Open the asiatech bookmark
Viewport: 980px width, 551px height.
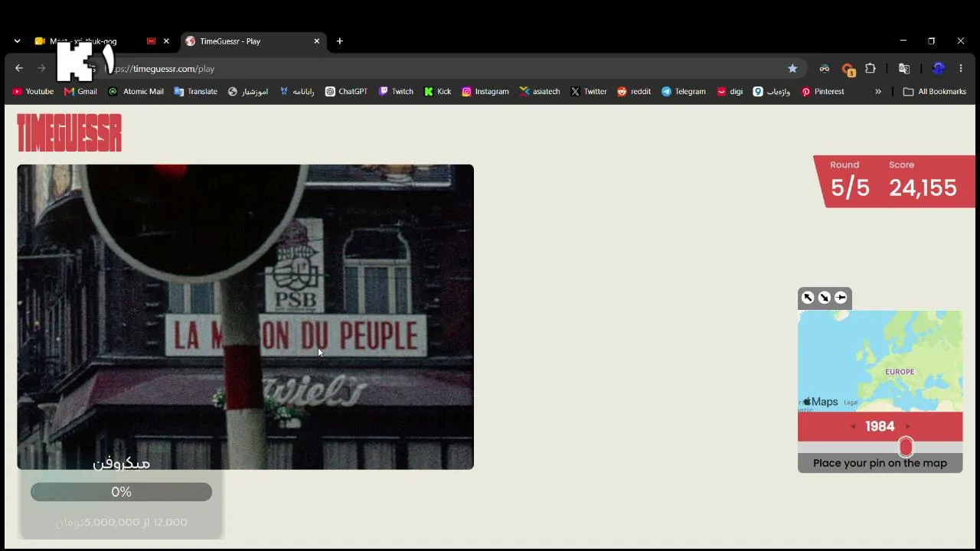(x=540, y=92)
